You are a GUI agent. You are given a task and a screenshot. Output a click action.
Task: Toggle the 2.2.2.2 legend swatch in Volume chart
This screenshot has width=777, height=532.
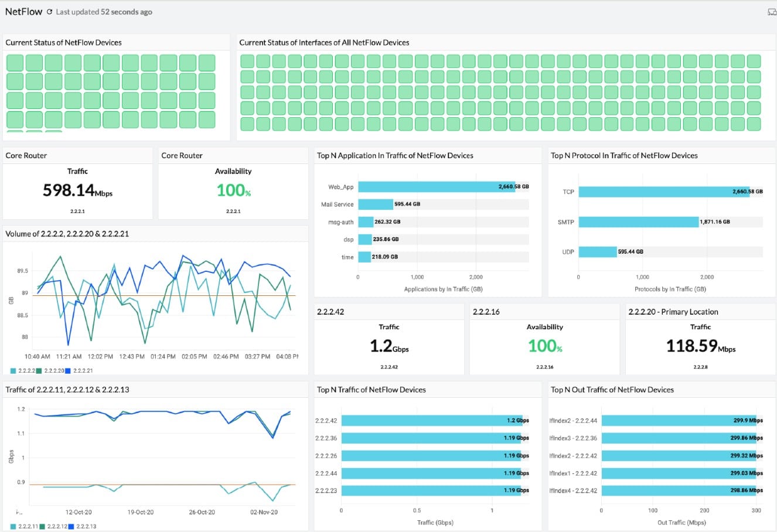click(x=13, y=370)
